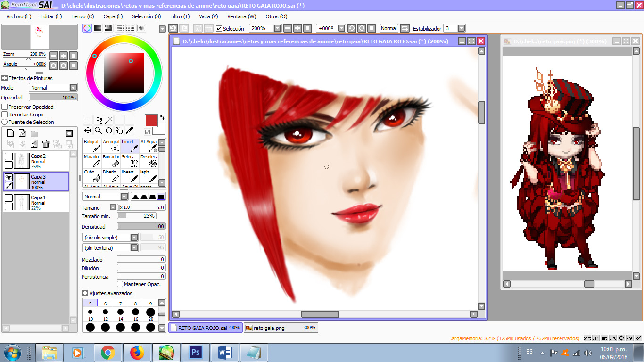Switch to the RETO GAIA ROJO.sai tab
The width and height of the screenshot is (644, 362).
point(206,328)
